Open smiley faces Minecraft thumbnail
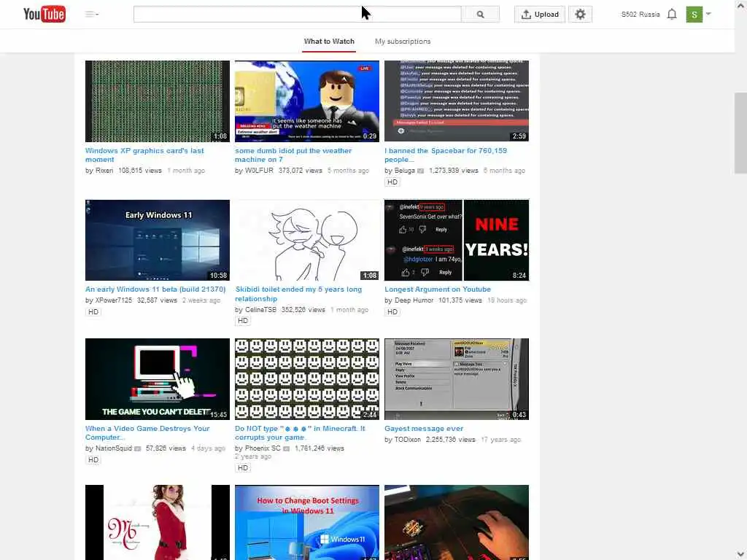747x560 pixels. 307,379
